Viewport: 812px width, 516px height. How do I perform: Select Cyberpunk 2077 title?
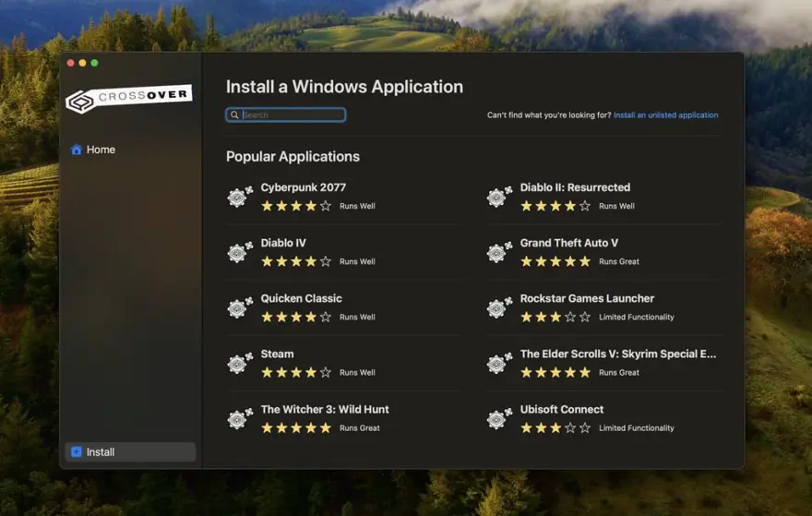point(303,187)
